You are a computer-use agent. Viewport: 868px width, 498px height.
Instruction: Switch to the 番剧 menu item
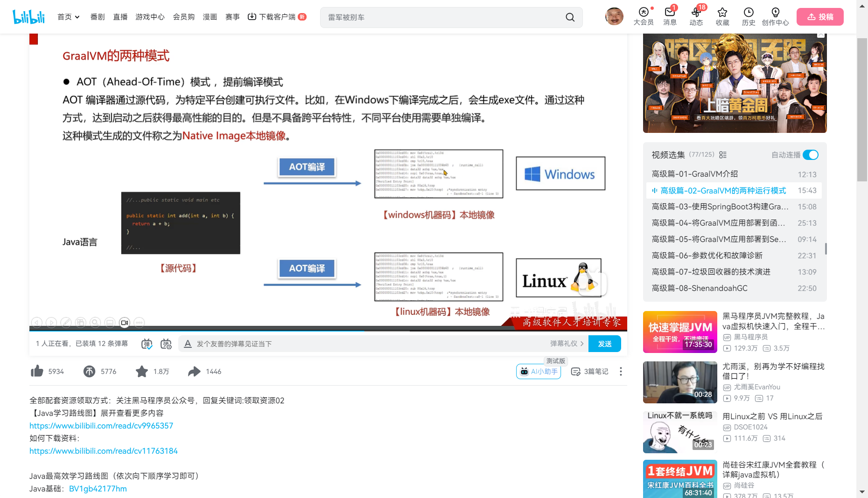97,16
